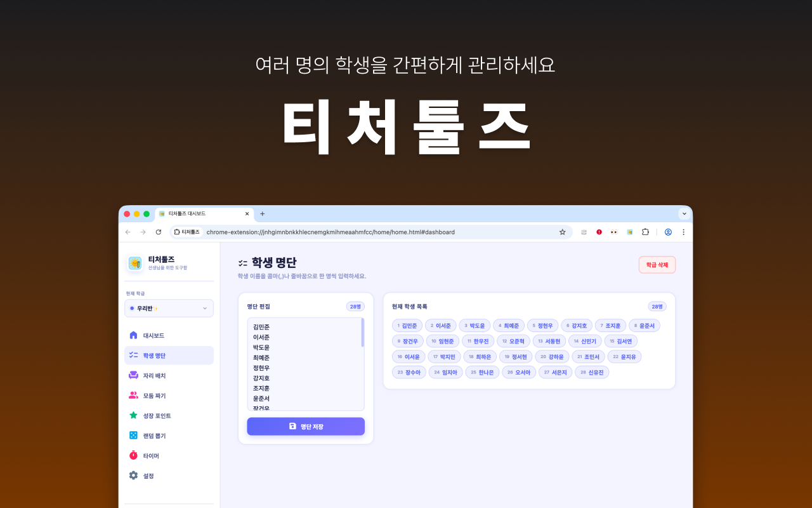Open 모둠 짜기 people icon
This screenshot has width=812, height=508.
[133, 396]
